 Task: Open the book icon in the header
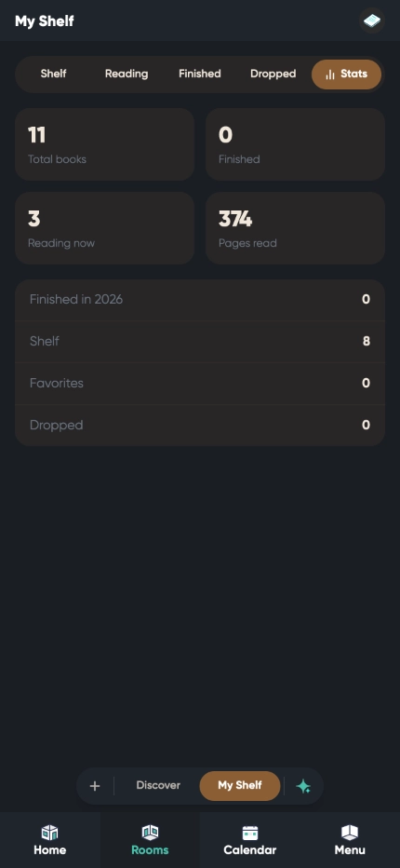[x=372, y=21]
